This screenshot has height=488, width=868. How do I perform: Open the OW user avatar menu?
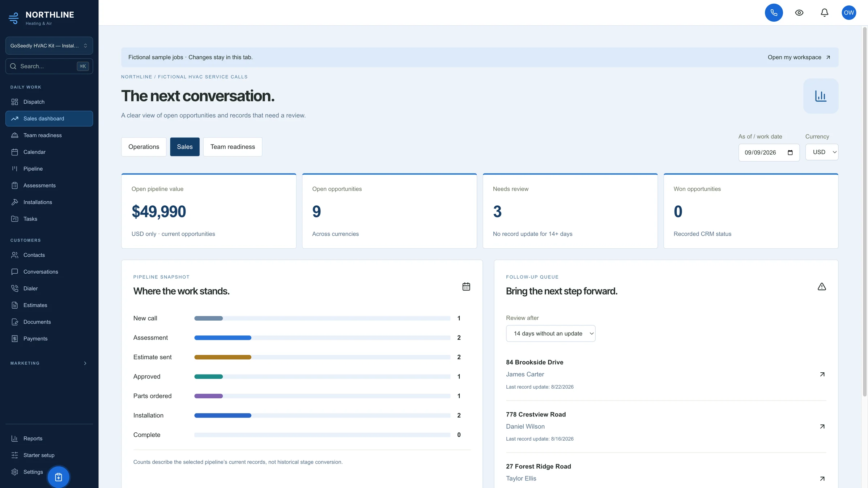click(x=849, y=13)
